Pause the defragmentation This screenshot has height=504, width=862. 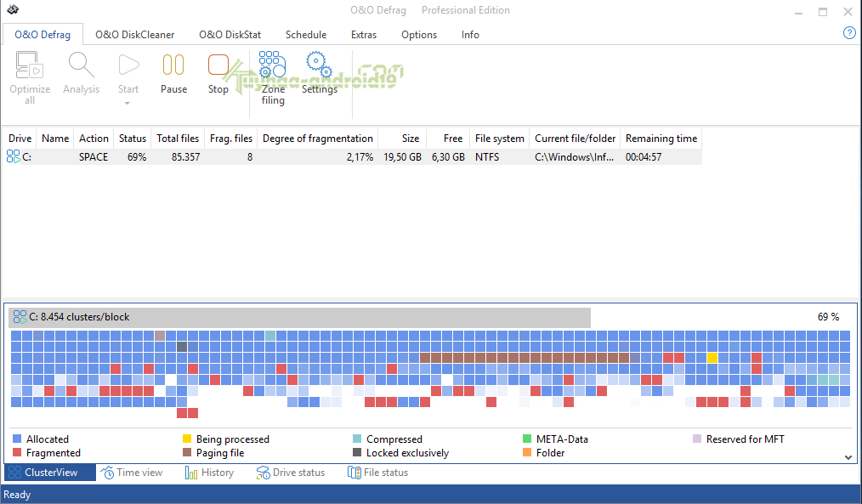coord(173,65)
